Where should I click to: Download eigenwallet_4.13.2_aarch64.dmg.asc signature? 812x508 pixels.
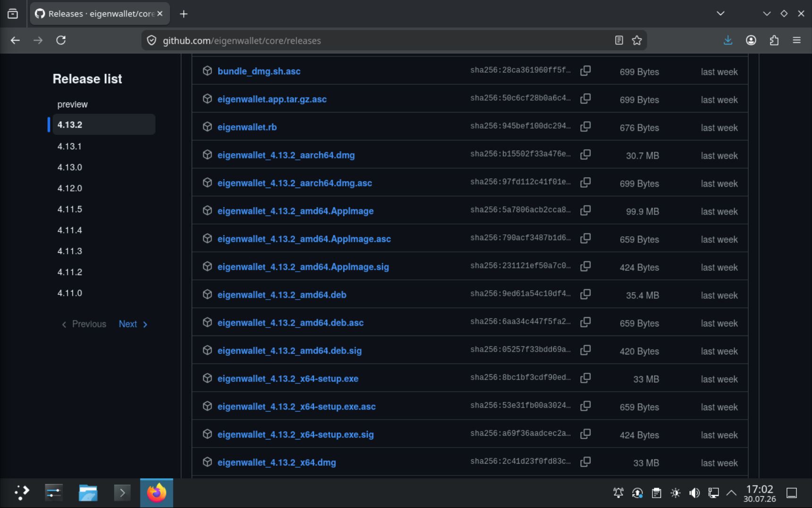pos(295,183)
